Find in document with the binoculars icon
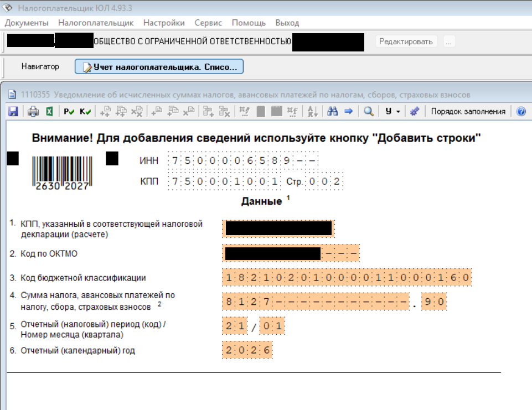 pyautogui.click(x=332, y=111)
